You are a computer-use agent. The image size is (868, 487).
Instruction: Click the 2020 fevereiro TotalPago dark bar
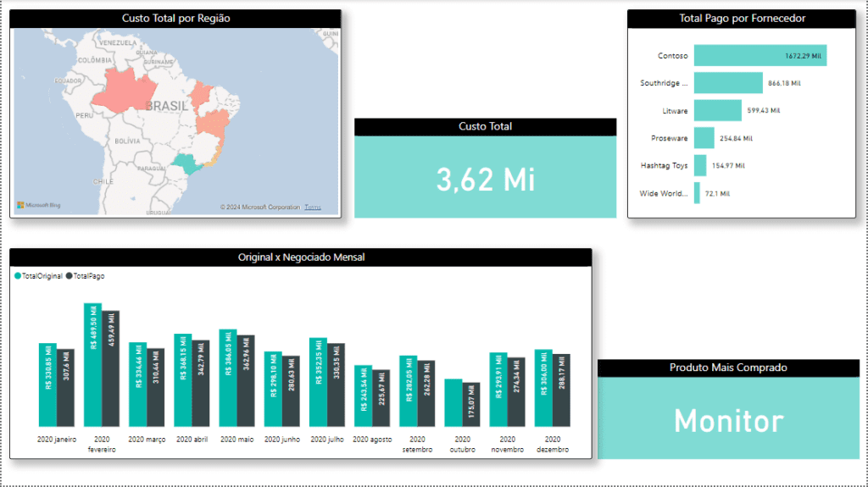pyautogui.click(x=111, y=368)
